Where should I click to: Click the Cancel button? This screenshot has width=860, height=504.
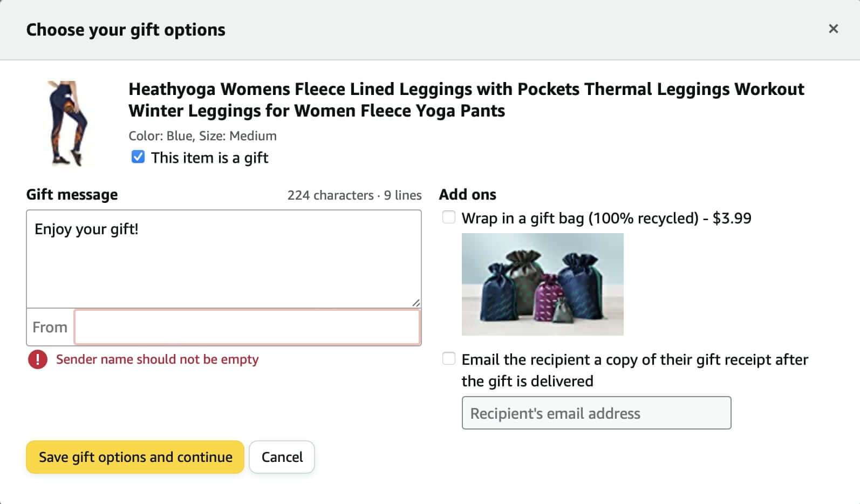(282, 457)
